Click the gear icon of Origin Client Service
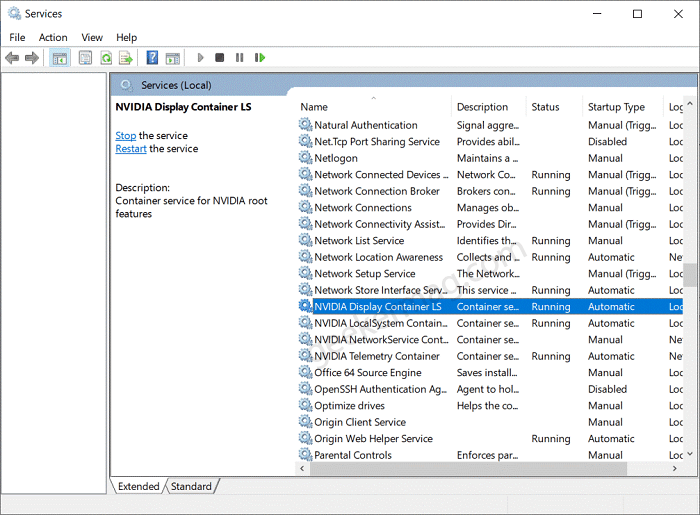Screen dimensions: 700x515 [305, 422]
